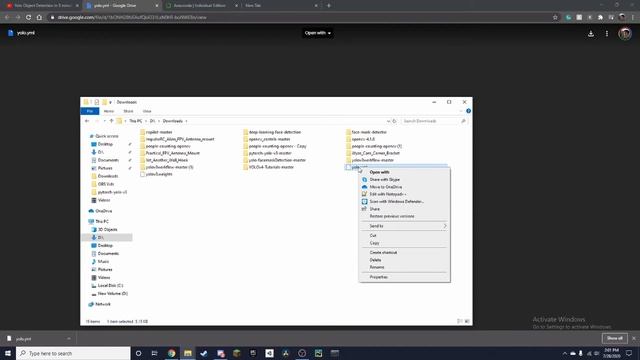The height and width of the screenshot is (360, 640).
Task: Switch to the Share ribbon tab
Action: pyautogui.click(x=128, y=111)
